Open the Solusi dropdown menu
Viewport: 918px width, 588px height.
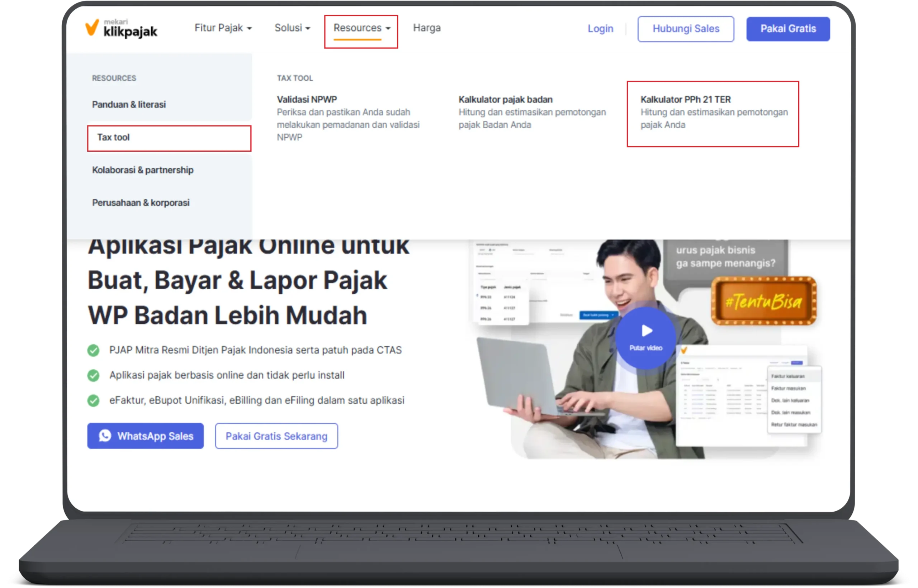pos(292,28)
